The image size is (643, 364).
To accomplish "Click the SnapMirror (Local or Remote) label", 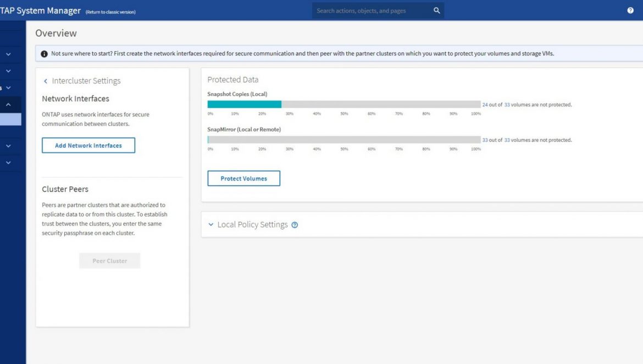I will [244, 130].
